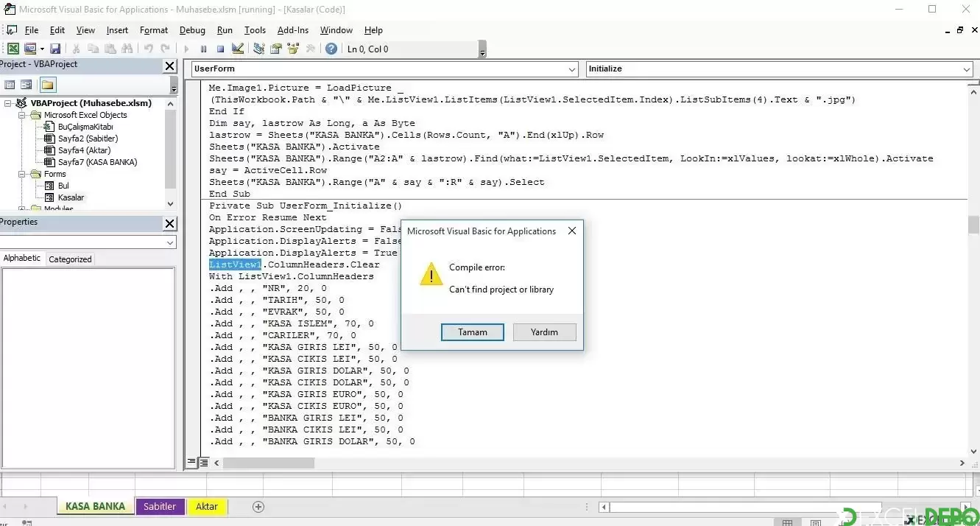Select the Sabitler sheet tab
Viewport: 980px width, 526px height.
[160, 506]
